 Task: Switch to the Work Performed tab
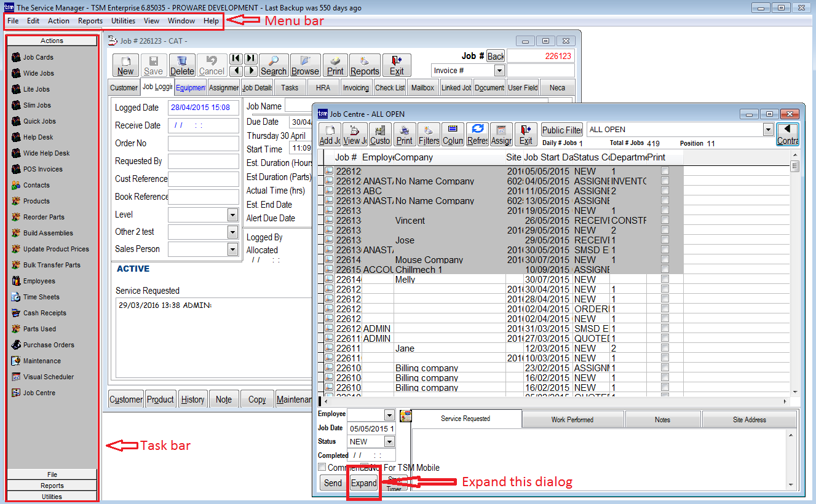[x=572, y=420]
